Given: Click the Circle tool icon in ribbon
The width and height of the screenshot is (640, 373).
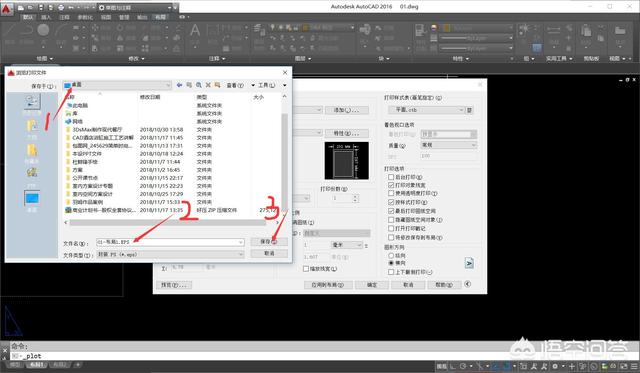Looking at the screenshot, I should pyautogui.click(x=43, y=30).
